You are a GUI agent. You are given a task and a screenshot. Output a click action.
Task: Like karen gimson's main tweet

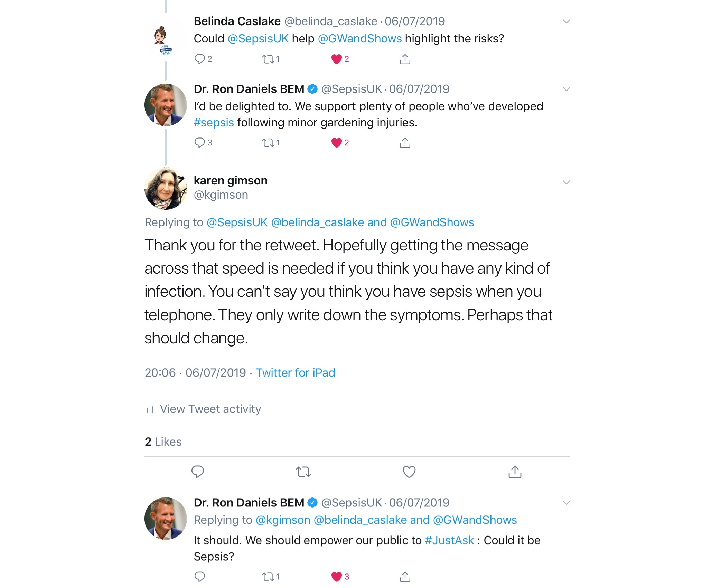point(409,472)
